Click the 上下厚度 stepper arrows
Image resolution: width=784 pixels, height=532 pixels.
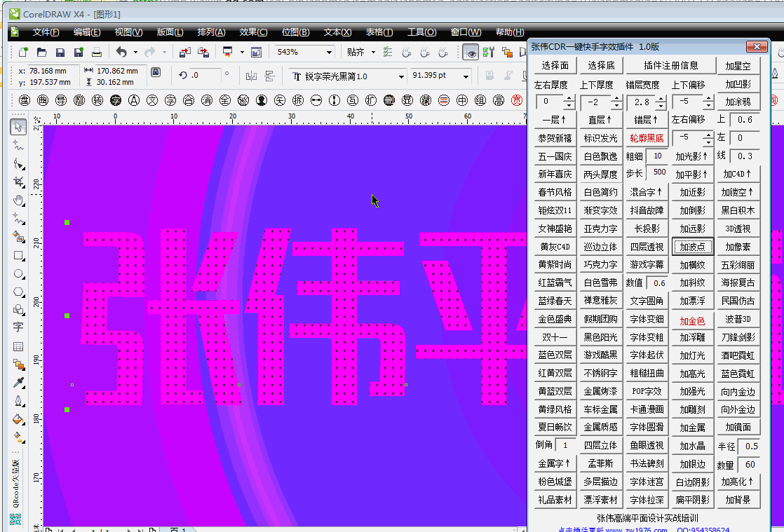pos(616,102)
